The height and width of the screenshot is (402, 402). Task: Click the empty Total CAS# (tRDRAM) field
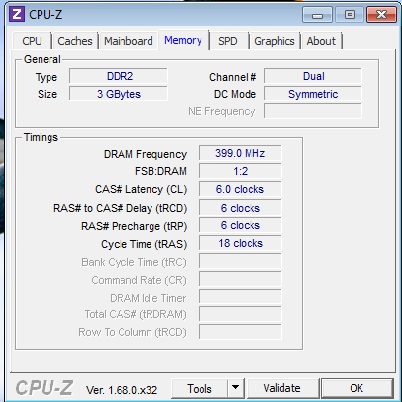240,314
